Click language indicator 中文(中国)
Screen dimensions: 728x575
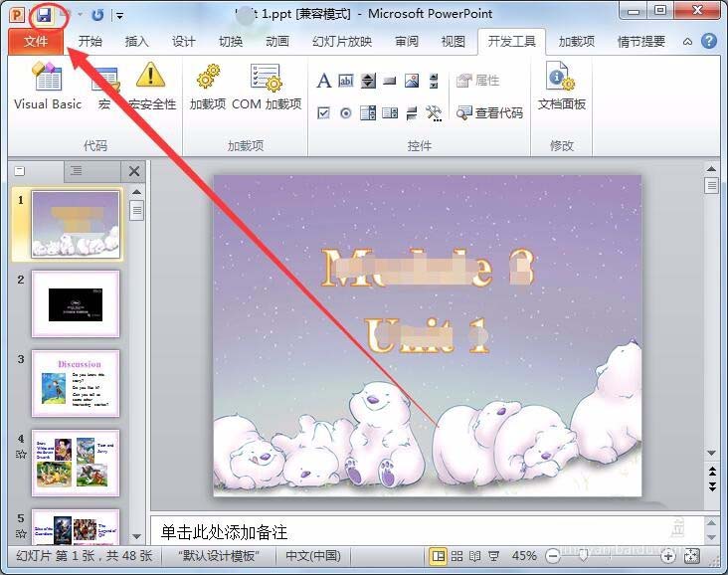coord(313,556)
